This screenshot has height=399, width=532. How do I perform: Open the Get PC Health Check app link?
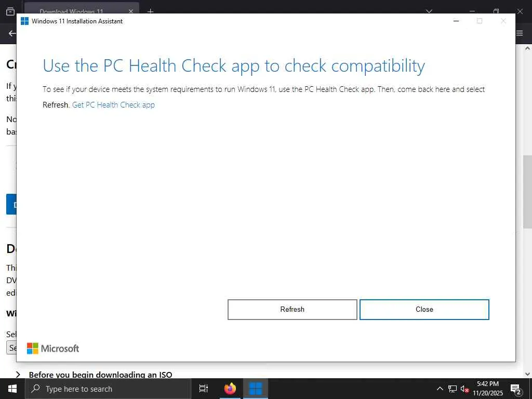[113, 105]
